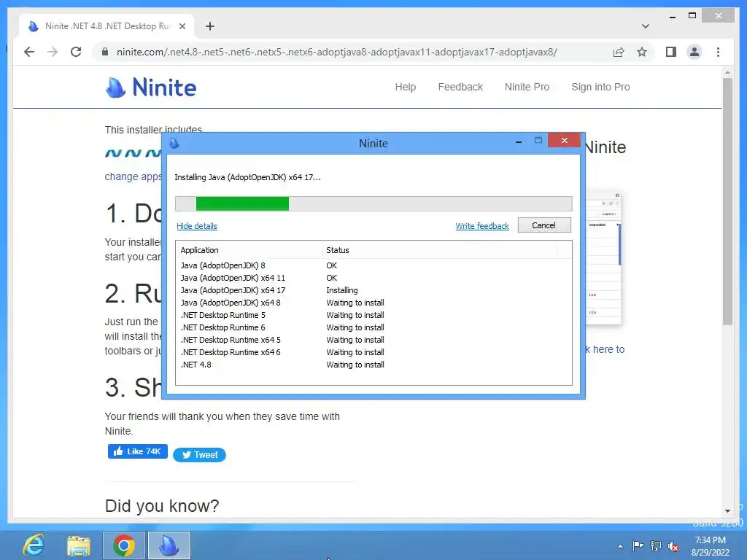Click the Chrome taskbar icon
747x560 pixels.
pos(123,545)
